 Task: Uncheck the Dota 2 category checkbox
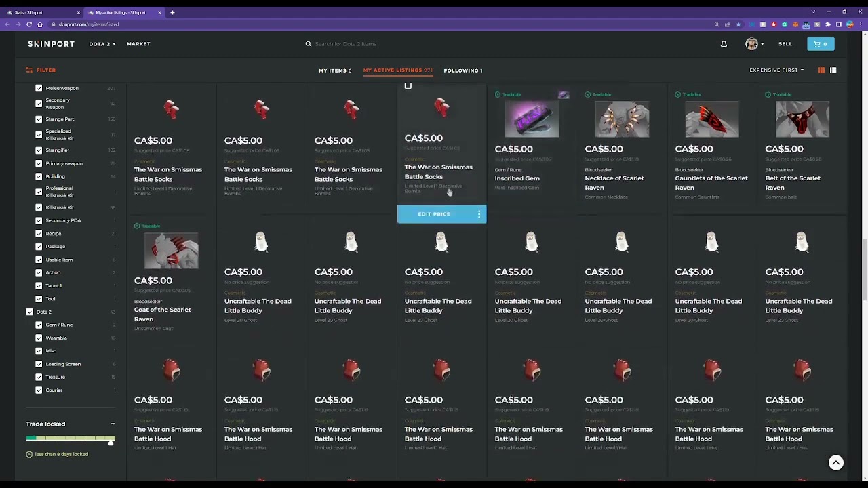[x=29, y=312]
